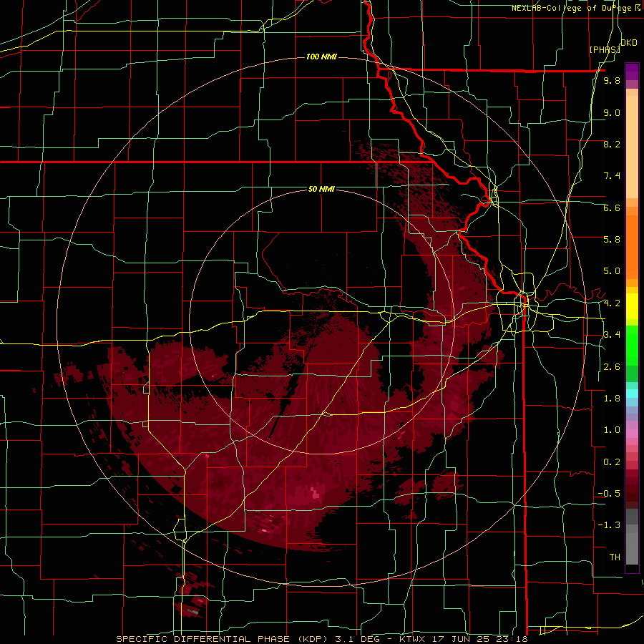The width and height of the screenshot is (644, 644).
Task: Select the 6.6 value on color scale
Action: point(612,208)
